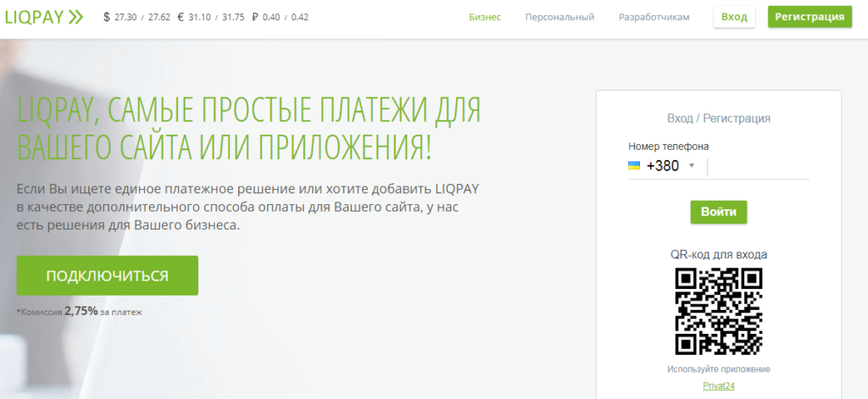Screen dimensions: 868x399
Task: Select the +380 country code
Action: [662, 166]
